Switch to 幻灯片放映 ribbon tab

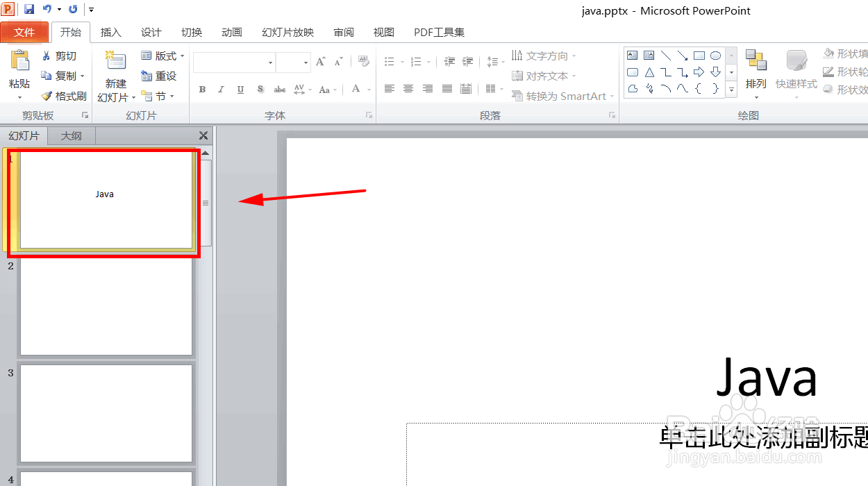coord(288,32)
